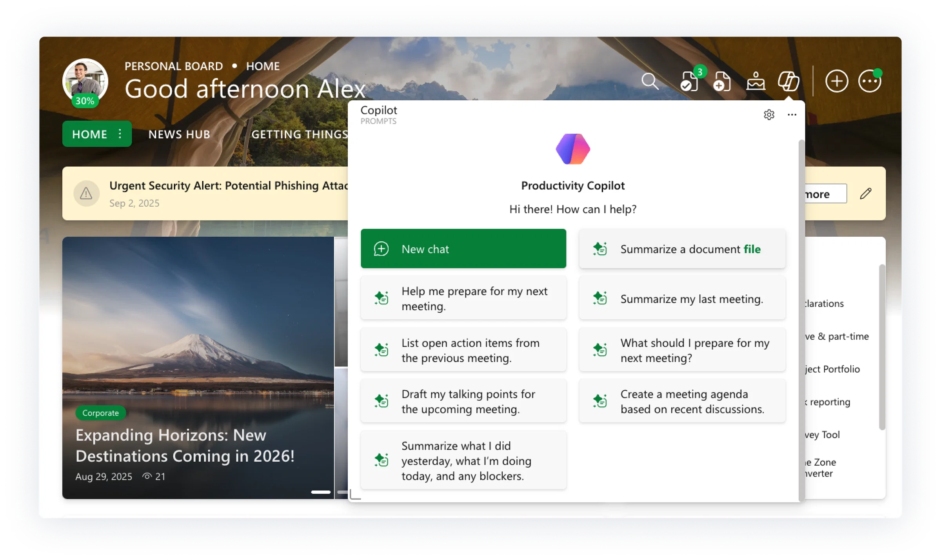
Task: Toggle the Copilot icon in the header
Action: pos(788,82)
